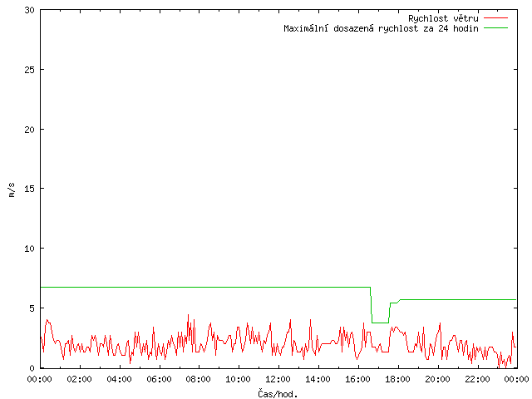This screenshot has width=532, height=399.
Task: Click the y-axis label '10'
Action: [30, 249]
